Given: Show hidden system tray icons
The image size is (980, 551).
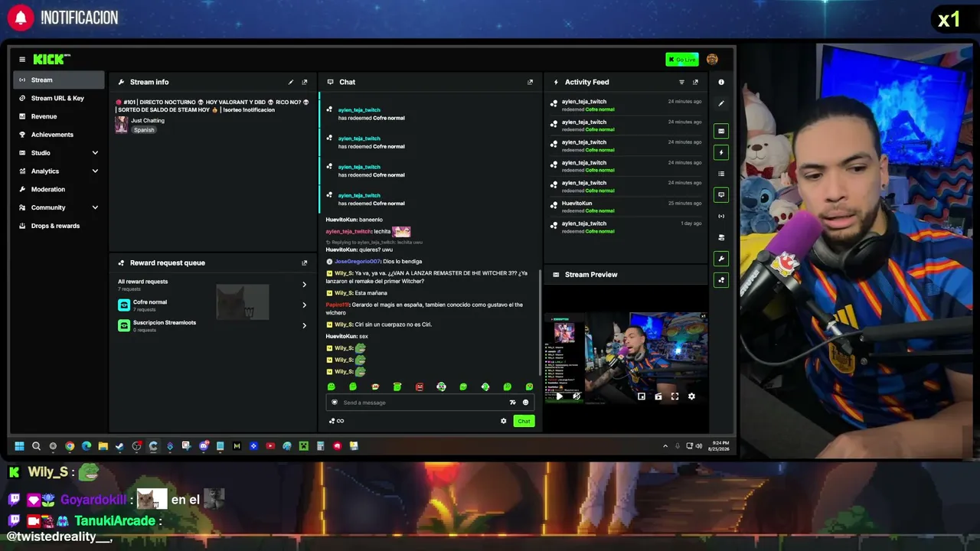Looking at the screenshot, I should coord(665,446).
